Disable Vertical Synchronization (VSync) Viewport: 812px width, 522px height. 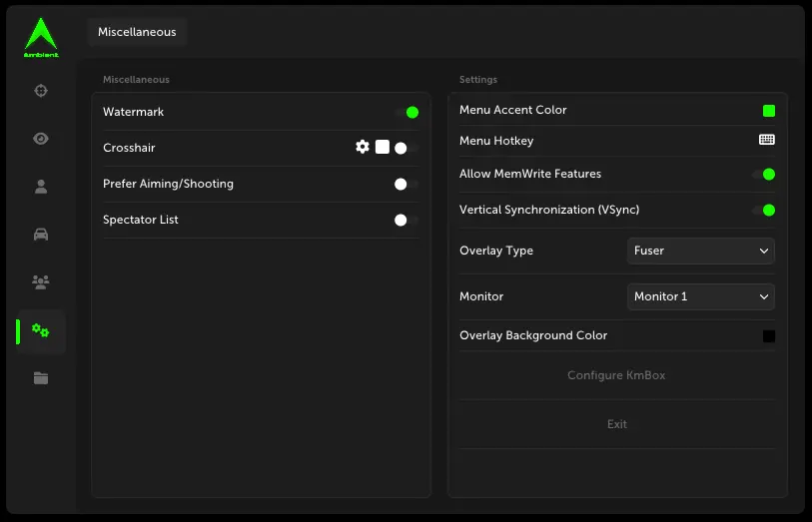pos(764,211)
